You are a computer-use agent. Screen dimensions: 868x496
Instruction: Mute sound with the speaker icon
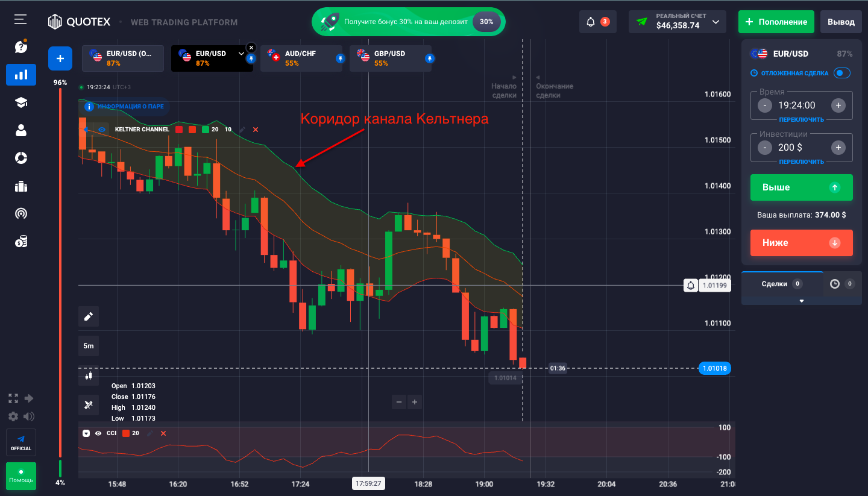[x=29, y=416]
